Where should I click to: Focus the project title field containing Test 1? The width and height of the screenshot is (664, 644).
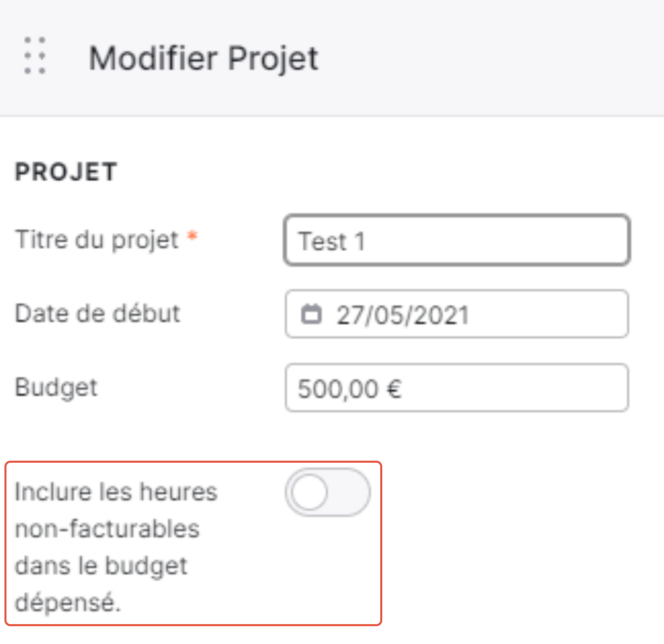click(457, 240)
